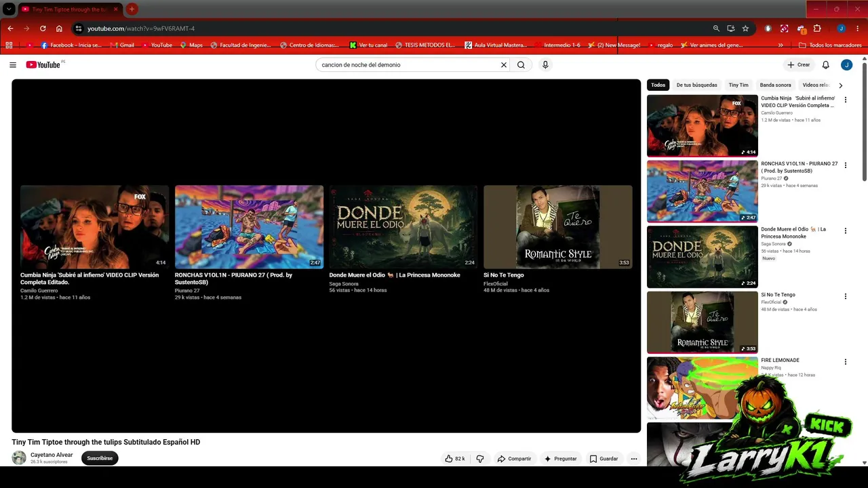Subscribe with the Suscribirse button
The image size is (868, 488).
click(100, 458)
